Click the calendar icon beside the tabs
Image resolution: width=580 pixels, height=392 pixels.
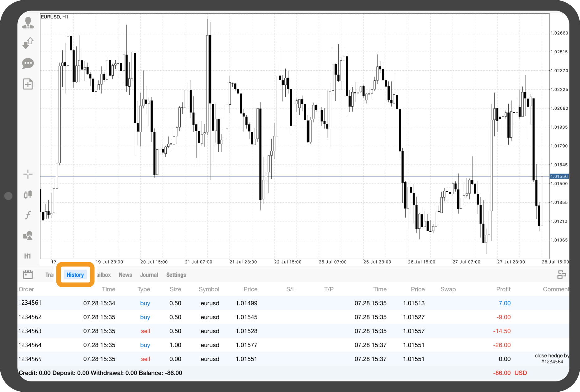(28, 275)
